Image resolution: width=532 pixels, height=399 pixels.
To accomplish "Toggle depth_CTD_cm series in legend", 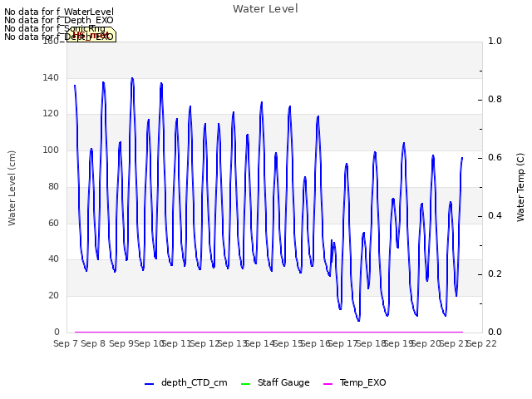I will [x=185, y=382].
